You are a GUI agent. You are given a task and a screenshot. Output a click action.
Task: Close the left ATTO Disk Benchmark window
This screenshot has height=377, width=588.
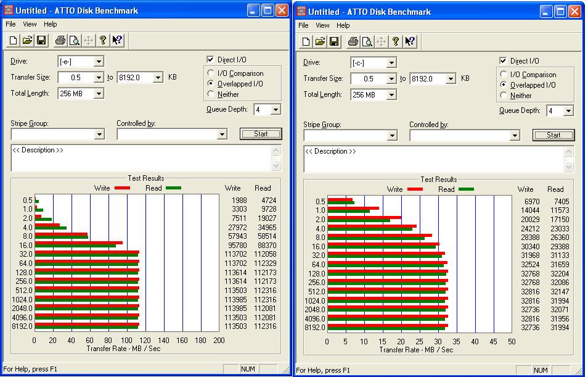[x=282, y=10]
